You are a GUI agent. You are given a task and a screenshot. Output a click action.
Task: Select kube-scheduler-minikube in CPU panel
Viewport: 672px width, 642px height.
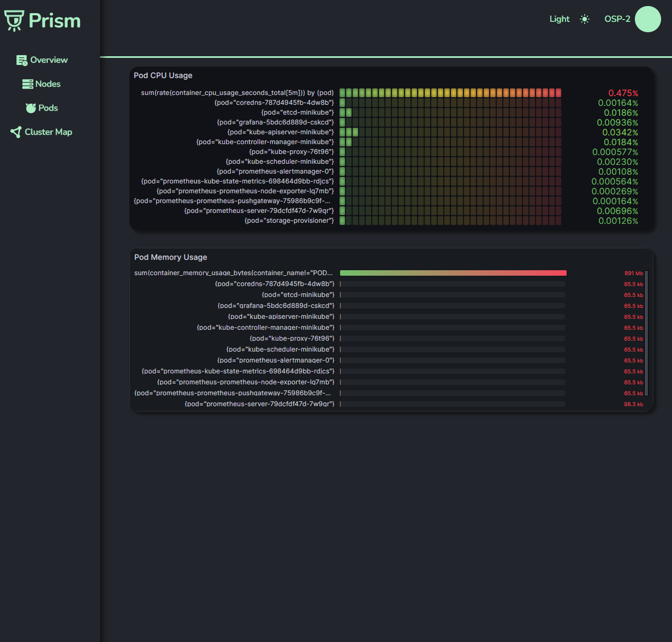point(280,162)
